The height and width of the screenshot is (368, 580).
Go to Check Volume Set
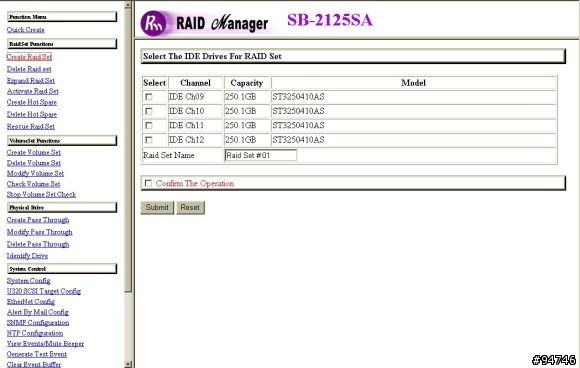pos(33,184)
